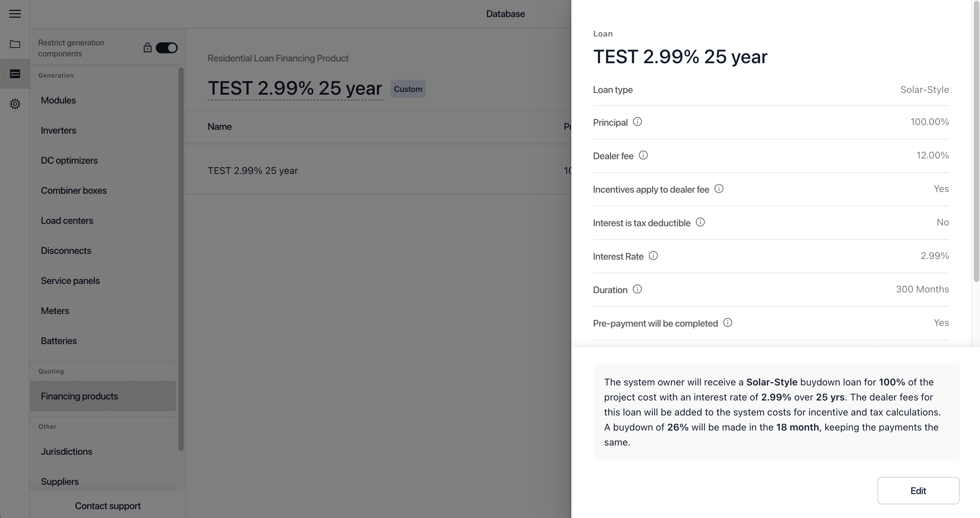The image size is (980, 518).
Task: Select Financing products in sidebar
Action: coord(79,396)
